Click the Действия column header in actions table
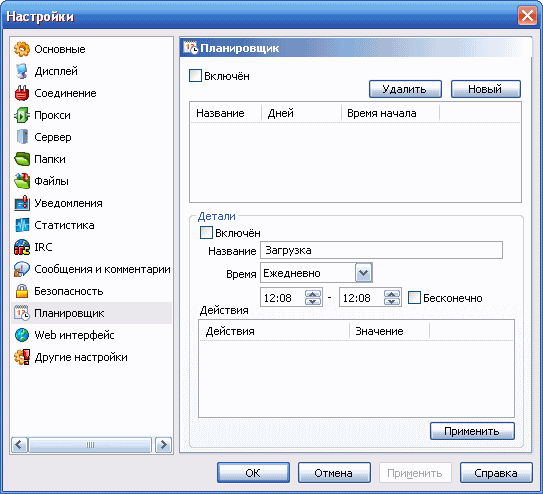Viewport: 543px width, 494px height. click(x=274, y=331)
